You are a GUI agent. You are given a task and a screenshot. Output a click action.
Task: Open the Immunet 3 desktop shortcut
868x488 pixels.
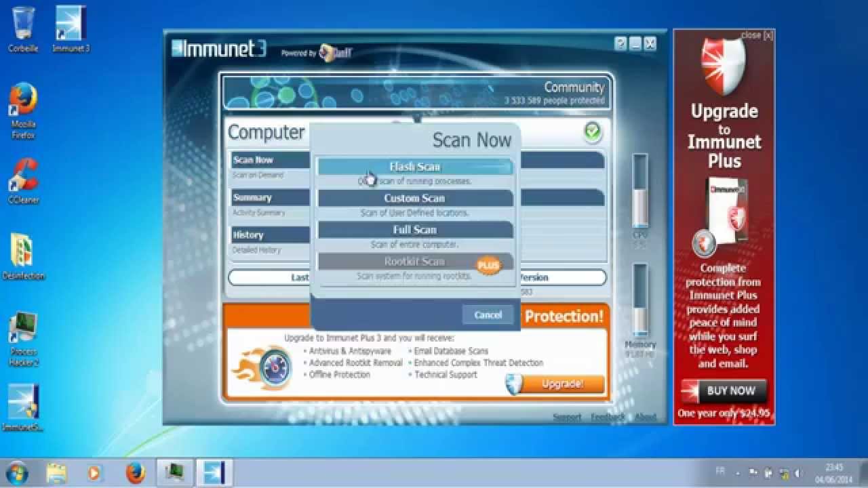tap(71, 29)
